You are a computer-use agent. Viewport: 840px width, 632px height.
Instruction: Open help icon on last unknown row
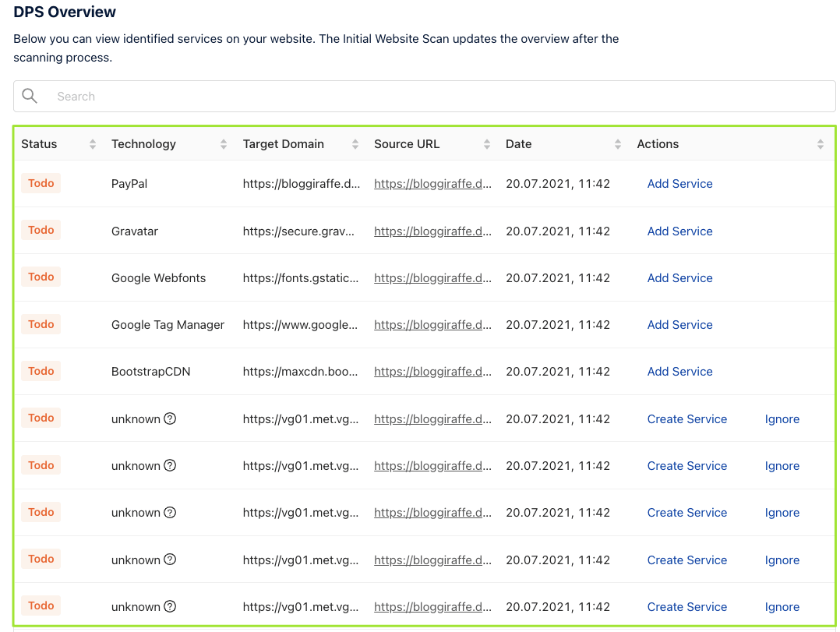(170, 606)
